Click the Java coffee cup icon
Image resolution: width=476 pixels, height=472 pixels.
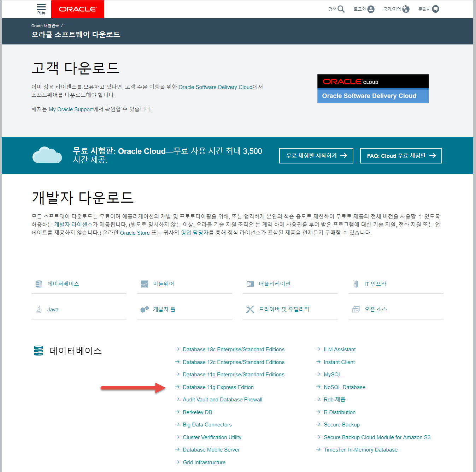39,309
